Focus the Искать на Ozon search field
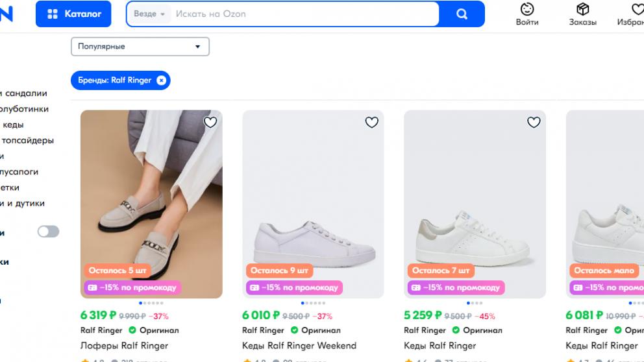The width and height of the screenshot is (644, 362). point(305,14)
